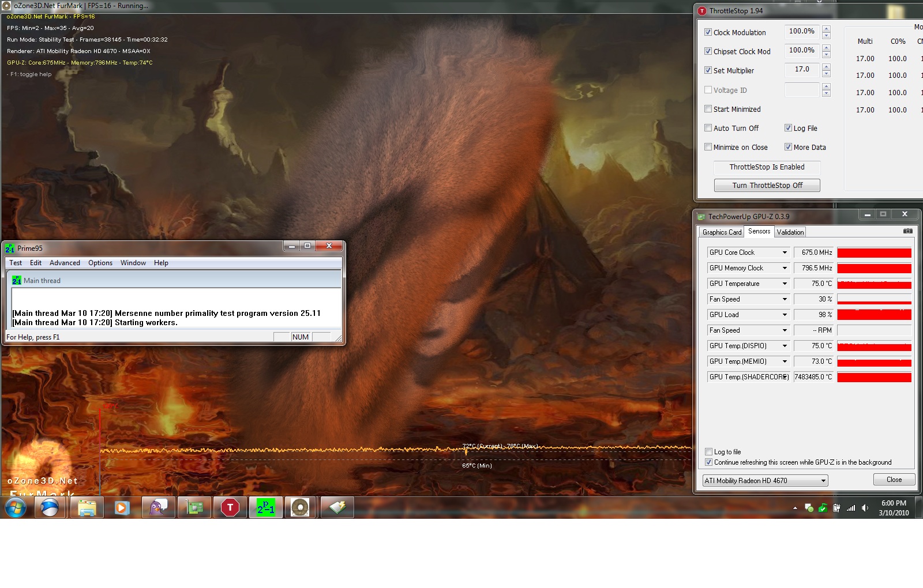Open the Prime95 Options menu
923x588 pixels.
[x=100, y=263]
